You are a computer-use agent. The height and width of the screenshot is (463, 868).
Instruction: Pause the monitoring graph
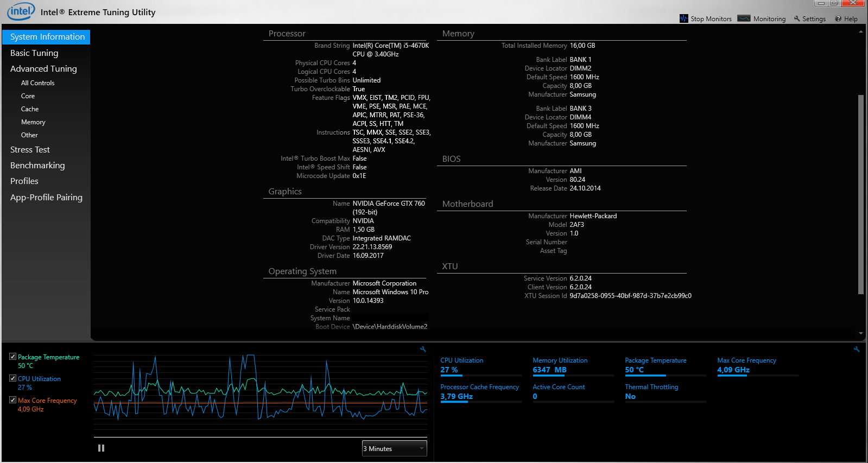[x=101, y=448]
